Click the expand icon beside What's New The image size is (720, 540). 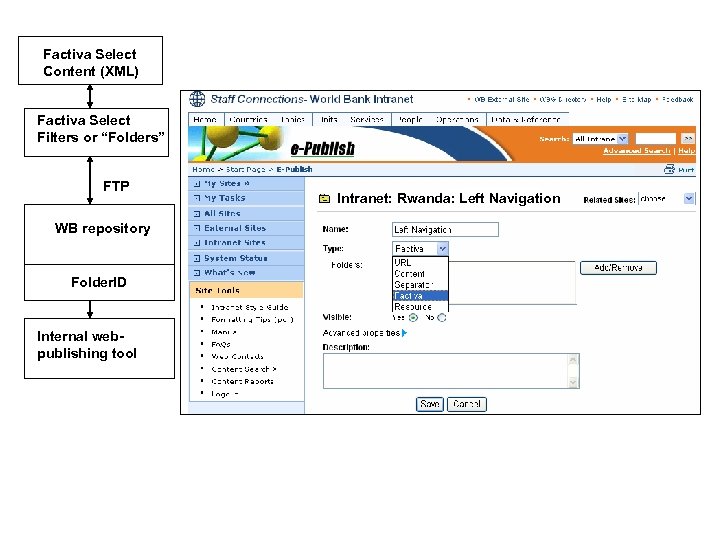[x=197, y=273]
